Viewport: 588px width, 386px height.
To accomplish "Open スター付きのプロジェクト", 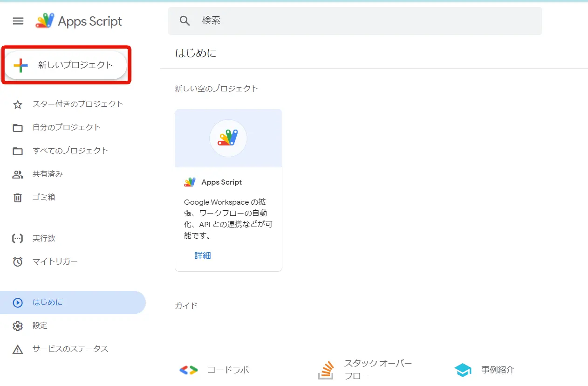I will pyautogui.click(x=78, y=104).
